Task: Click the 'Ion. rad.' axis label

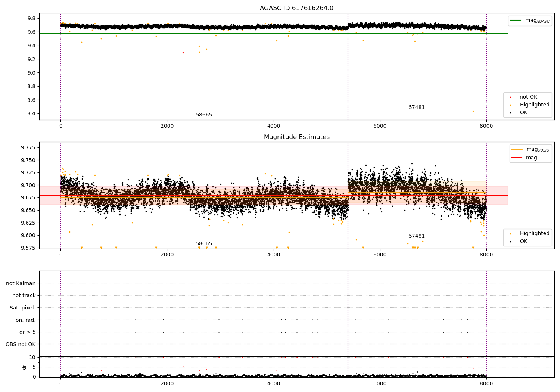Action: coord(25,320)
